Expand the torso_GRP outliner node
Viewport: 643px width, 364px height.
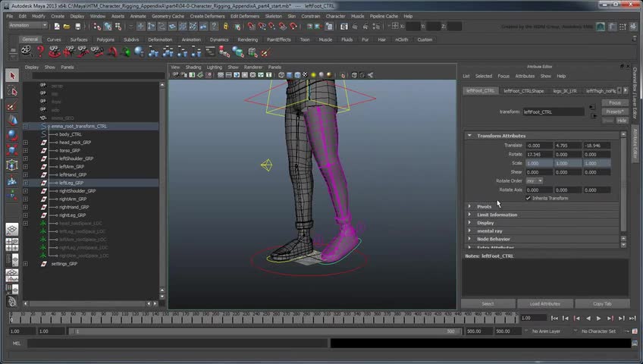(25, 150)
